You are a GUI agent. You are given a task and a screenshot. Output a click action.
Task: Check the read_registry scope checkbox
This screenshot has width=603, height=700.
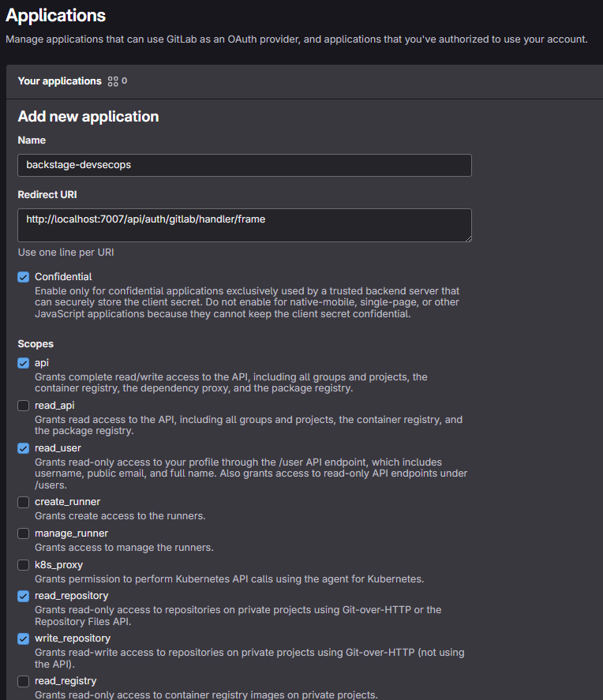24,681
